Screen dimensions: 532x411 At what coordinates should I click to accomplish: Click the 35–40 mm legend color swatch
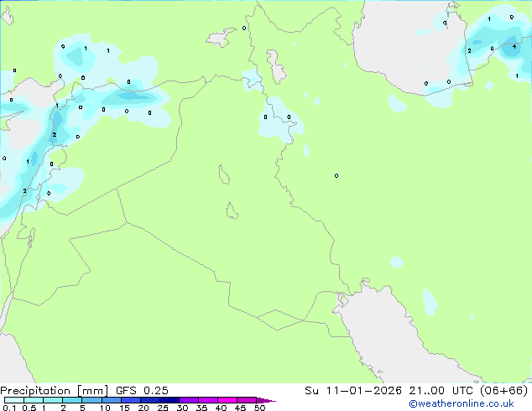coord(208,400)
